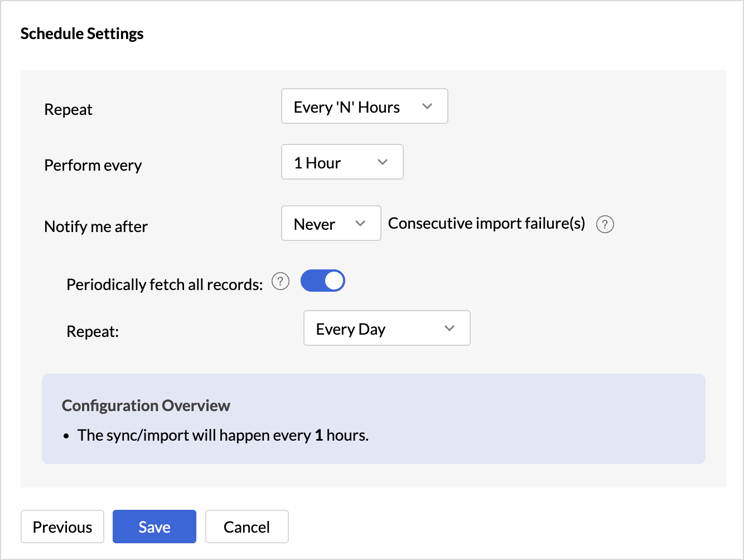Click the sync/import will happen summary text
This screenshot has height=560, width=744.
[223, 436]
